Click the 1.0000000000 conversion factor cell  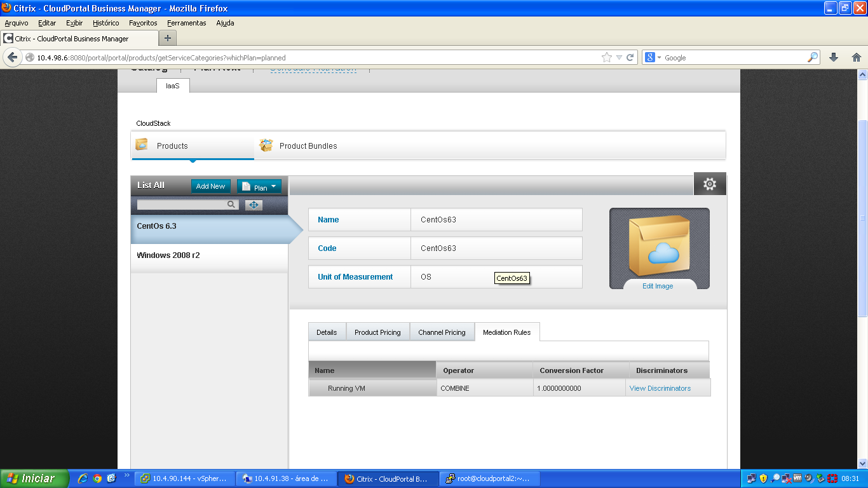coord(580,388)
